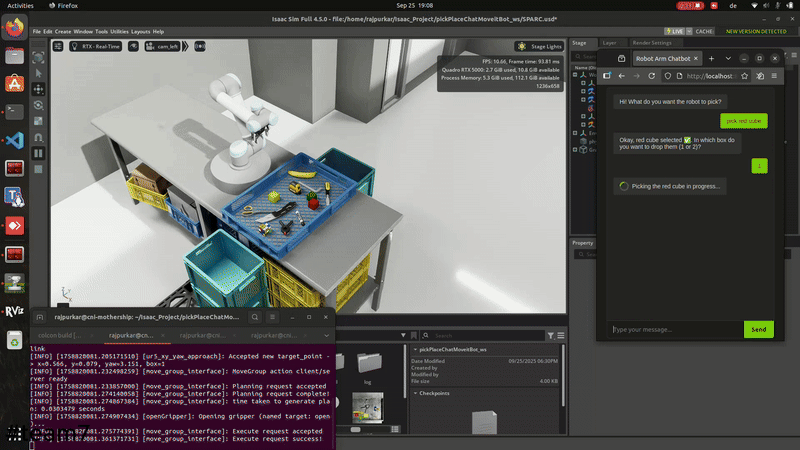
Task: Switch to the Render Settings tab
Action: (x=652, y=43)
